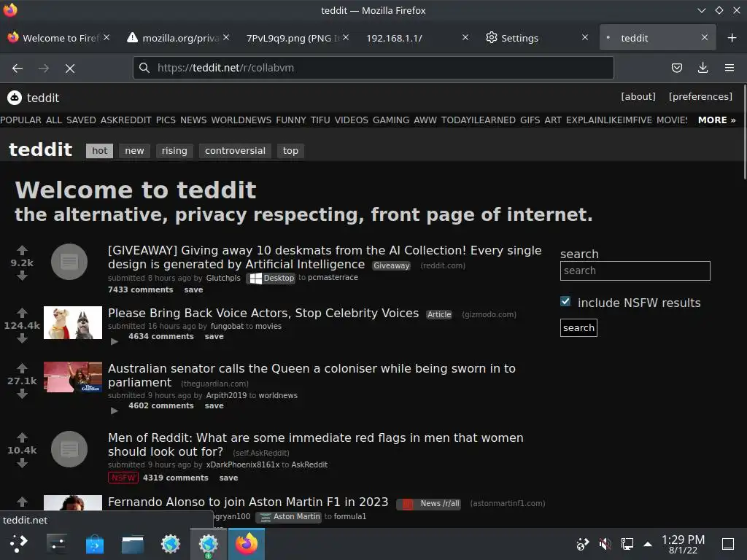This screenshot has width=747, height=560.
Task: Open the Dolphin file manager from taskbar
Action: (133, 544)
